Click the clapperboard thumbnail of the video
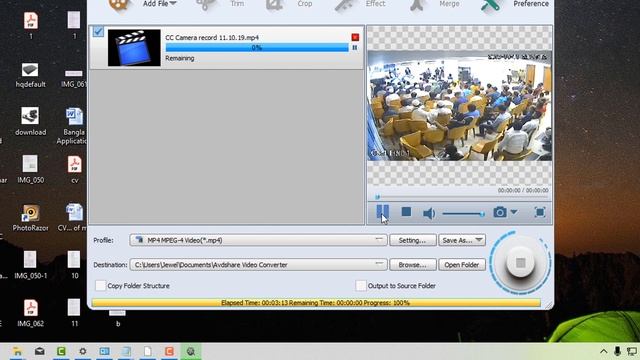640x360 pixels. [134, 48]
